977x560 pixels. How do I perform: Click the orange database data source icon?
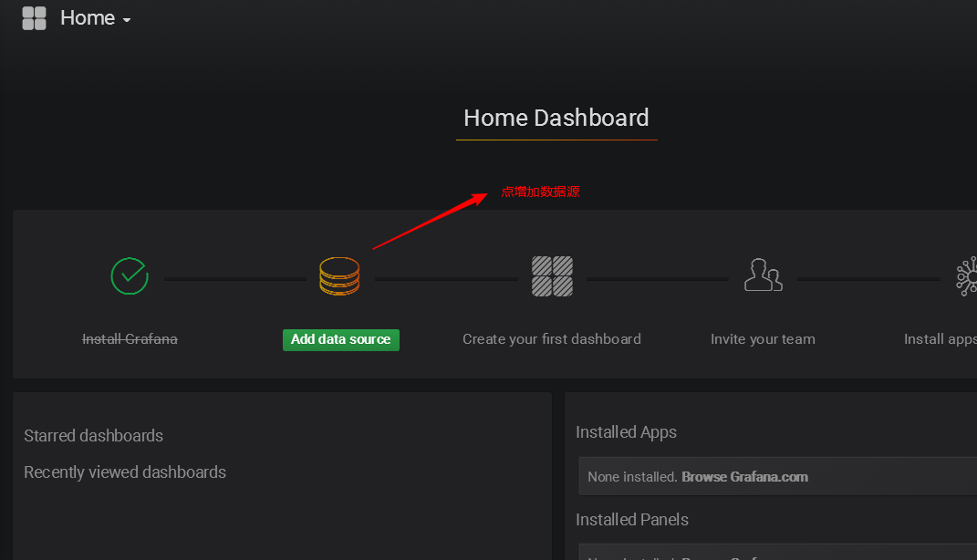coord(339,276)
